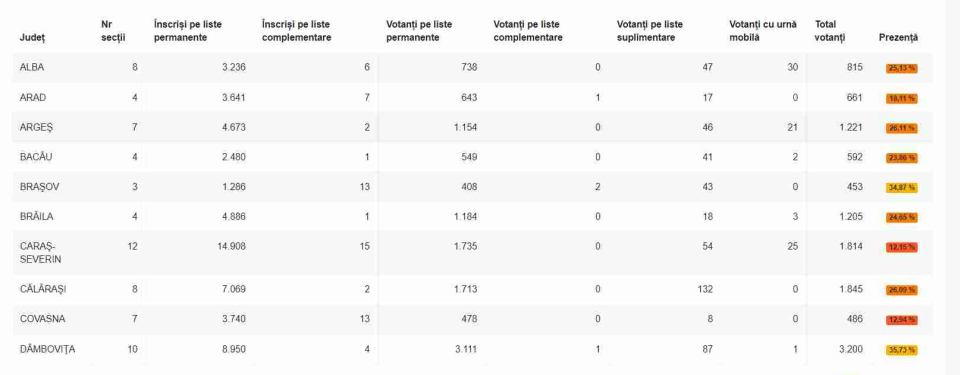960x375 pixels.
Task: Select the ARGEȘ county name
Action: [34, 127]
